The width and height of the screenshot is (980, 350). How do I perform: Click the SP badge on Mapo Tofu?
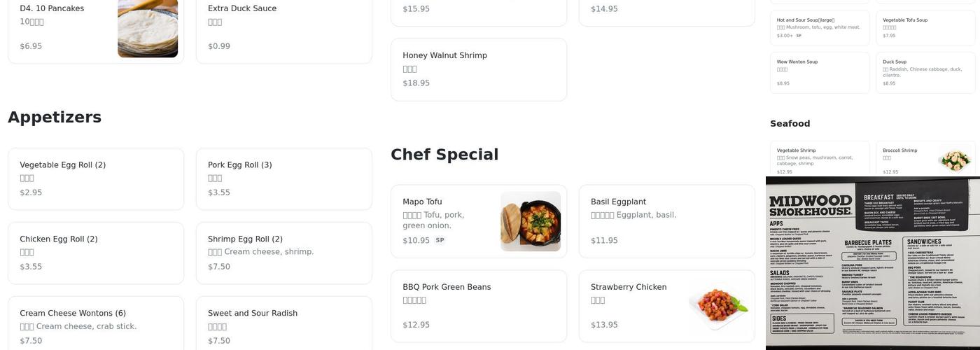[x=440, y=240]
